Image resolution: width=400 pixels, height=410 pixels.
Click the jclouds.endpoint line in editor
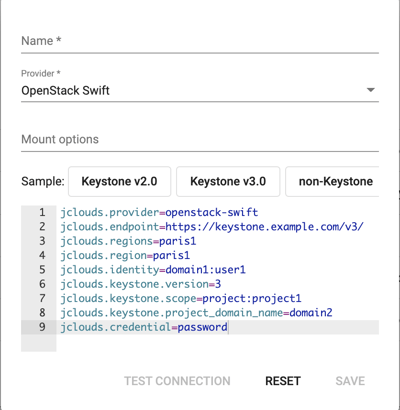(212, 227)
